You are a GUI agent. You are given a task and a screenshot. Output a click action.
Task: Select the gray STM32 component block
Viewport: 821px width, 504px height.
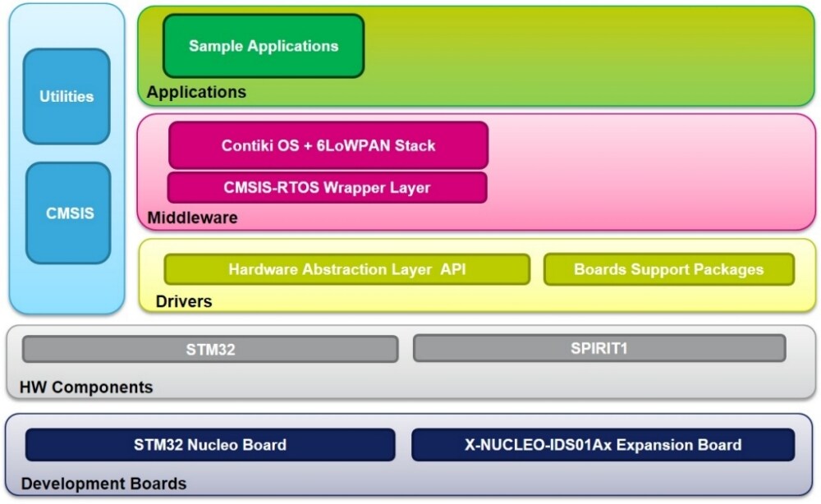click(210, 349)
